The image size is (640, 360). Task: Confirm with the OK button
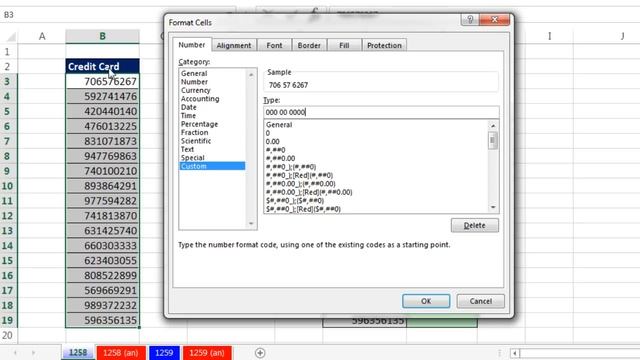click(426, 301)
